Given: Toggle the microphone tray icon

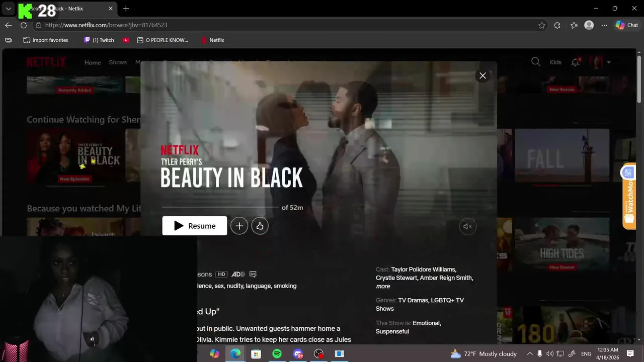Looking at the screenshot, I should click(539, 354).
